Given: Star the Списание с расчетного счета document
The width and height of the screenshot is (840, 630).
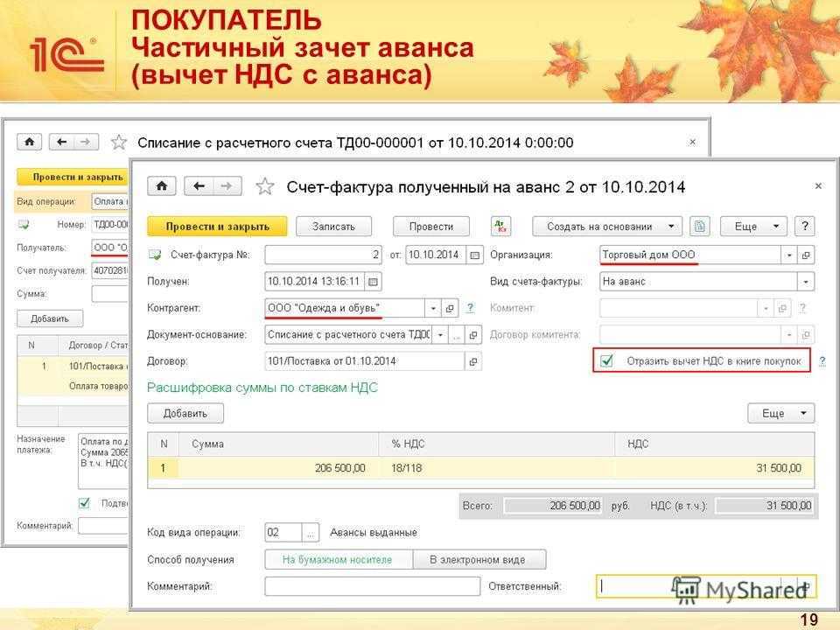Looking at the screenshot, I should 118,142.
